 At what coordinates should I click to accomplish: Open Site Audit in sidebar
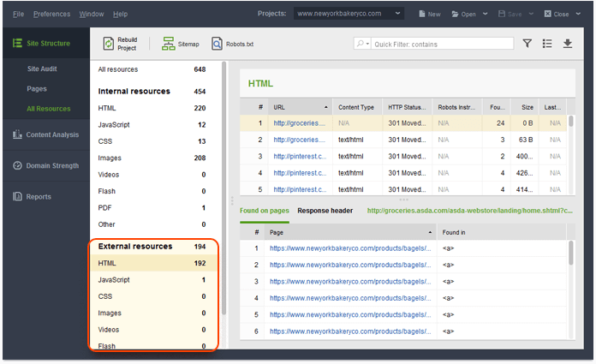pyautogui.click(x=42, y=69)
